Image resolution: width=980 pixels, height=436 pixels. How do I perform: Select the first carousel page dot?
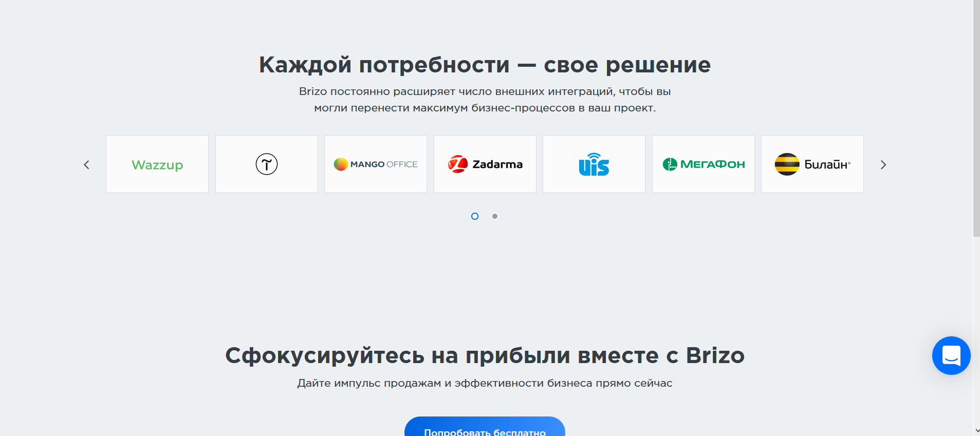(x=475, y=216)
